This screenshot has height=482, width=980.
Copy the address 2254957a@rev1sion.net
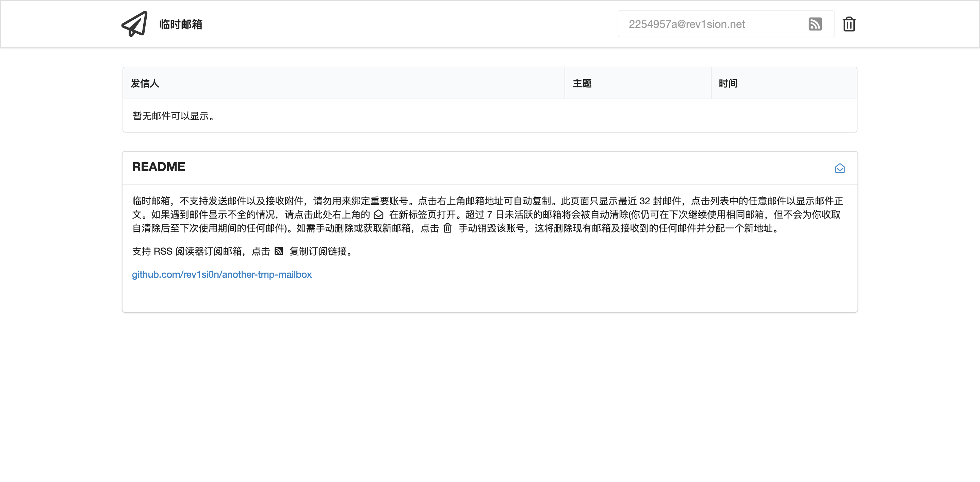[x=686, y=24]
